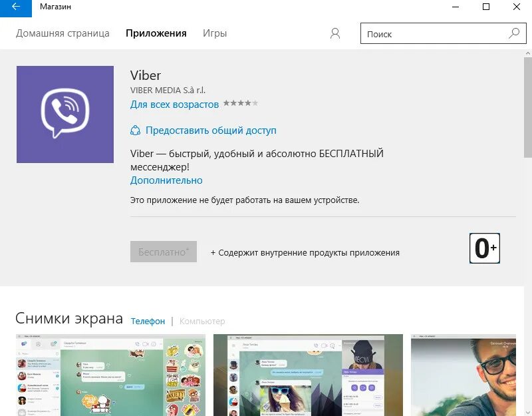This screenshot has height=416, width=532.
Task: Open third screenshot of smiling man
Action: 464,375
